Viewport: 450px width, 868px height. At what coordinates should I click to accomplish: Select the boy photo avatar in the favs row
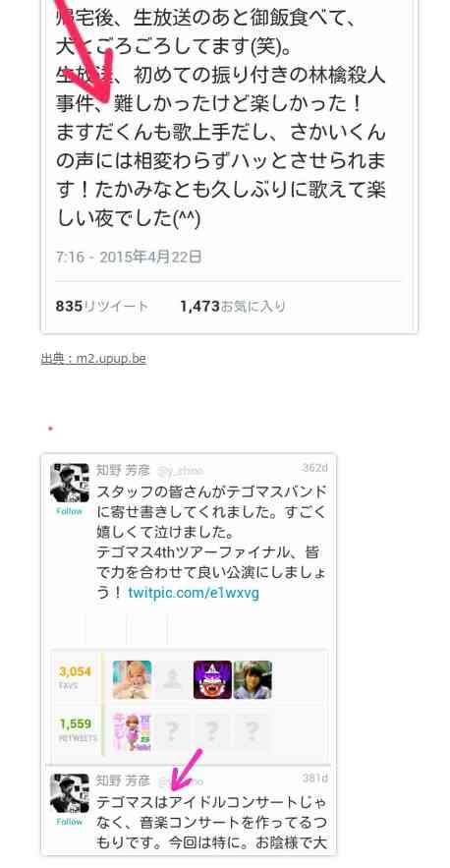coord(253,680)
